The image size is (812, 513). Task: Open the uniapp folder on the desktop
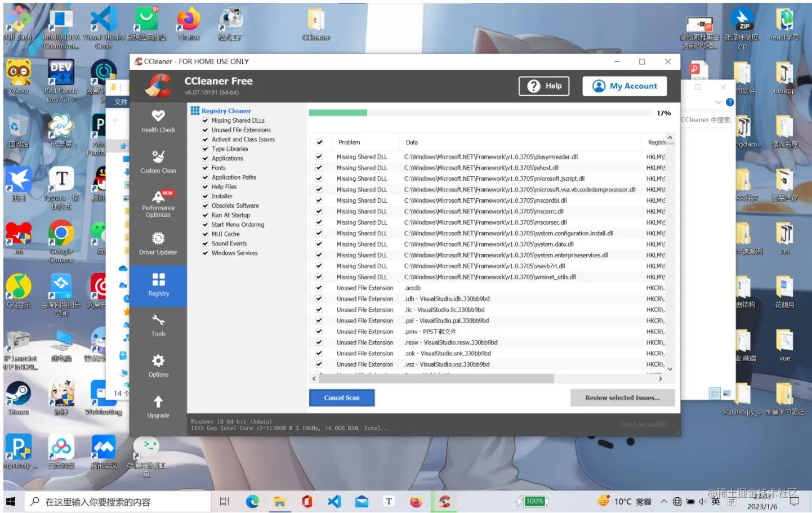click(784, 77)
